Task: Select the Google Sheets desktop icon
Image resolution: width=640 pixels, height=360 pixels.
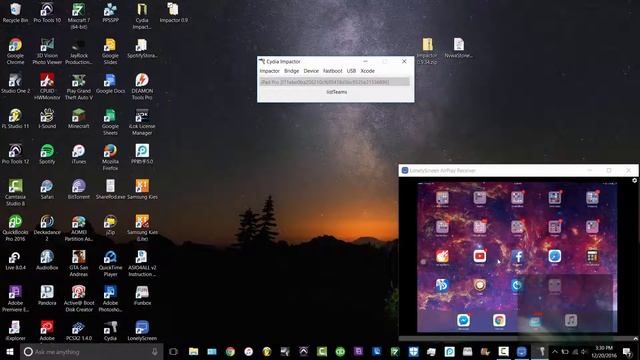Action: point(110,122)
